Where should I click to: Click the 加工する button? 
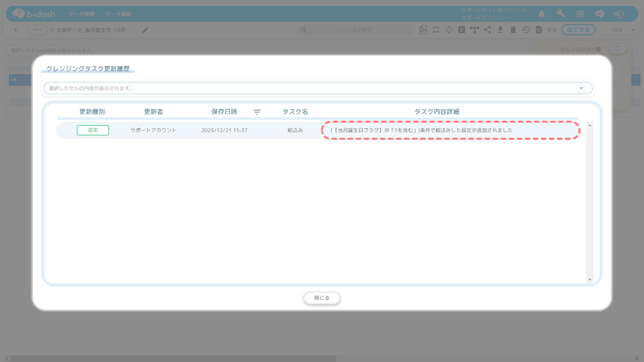click(x=579, y=30)
